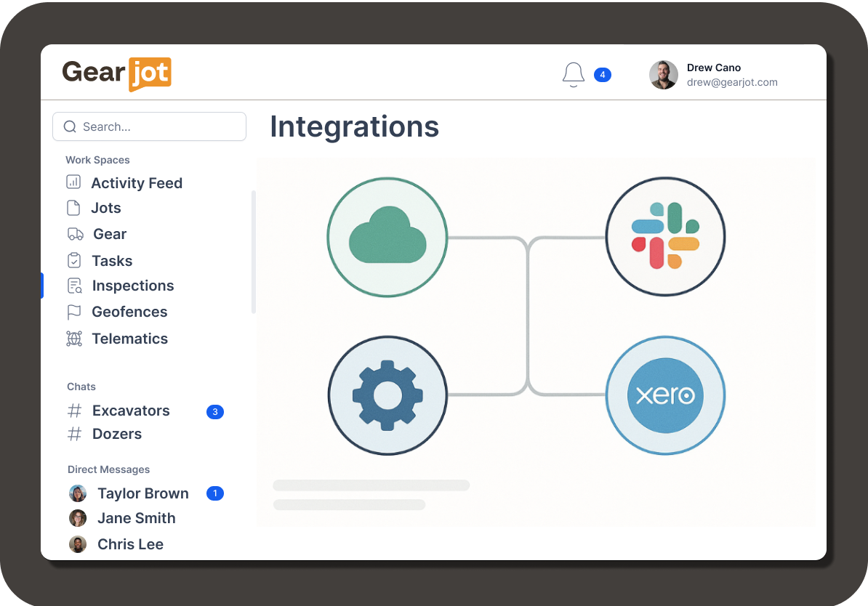Click the Integrations page heading
Screen dimensions: 868x606
pos(354,126)
